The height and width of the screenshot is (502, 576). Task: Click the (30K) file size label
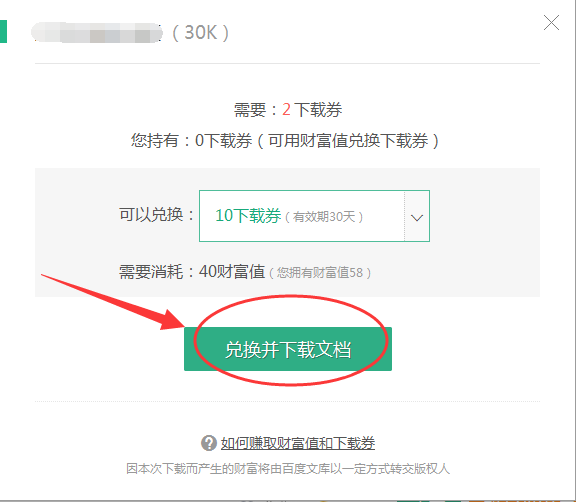pos(200,32)
